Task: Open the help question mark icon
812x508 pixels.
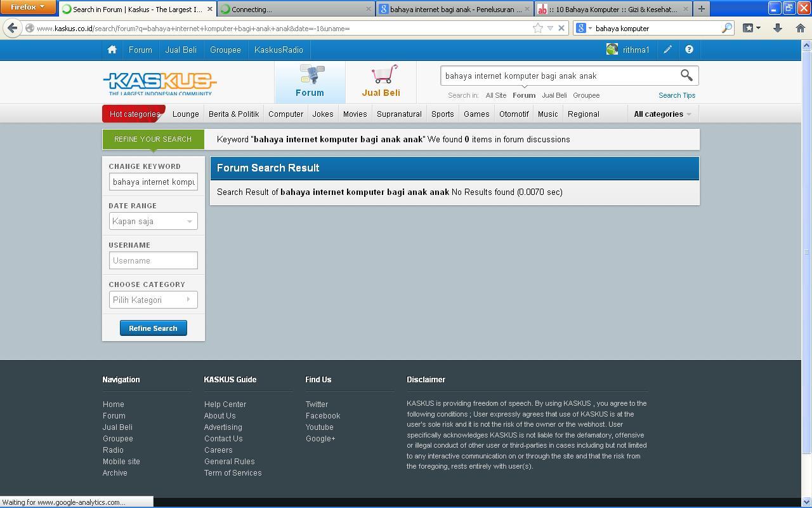Action: 689,50
